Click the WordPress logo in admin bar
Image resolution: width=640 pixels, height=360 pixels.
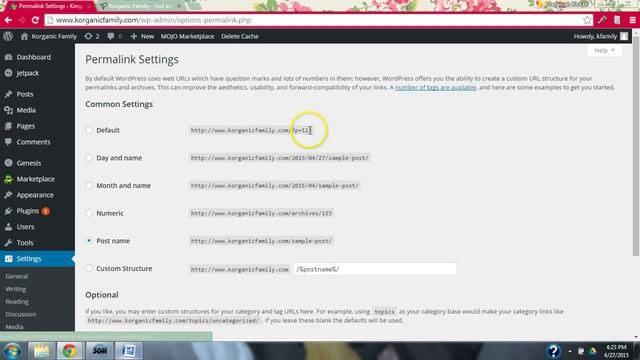(8, 36)
